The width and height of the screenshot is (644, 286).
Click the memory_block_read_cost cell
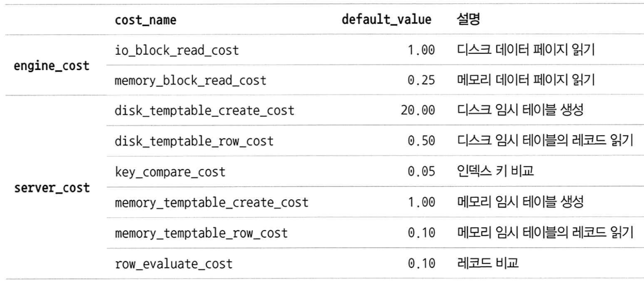point(191,80)
